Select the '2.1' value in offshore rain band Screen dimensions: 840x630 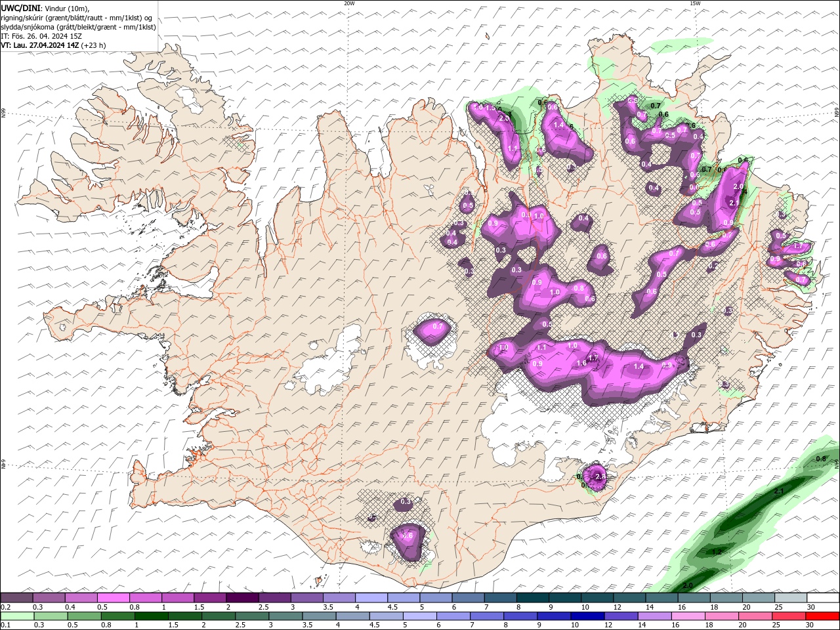(x=780, y=491)
